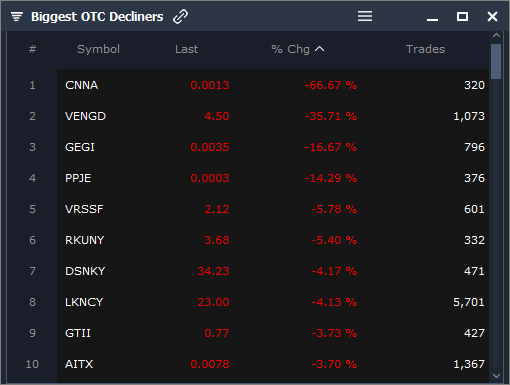Click the scrollbar up arrow
Viewport: 510px width, 385px height.
pyautogui.click(x=496, y=35)
